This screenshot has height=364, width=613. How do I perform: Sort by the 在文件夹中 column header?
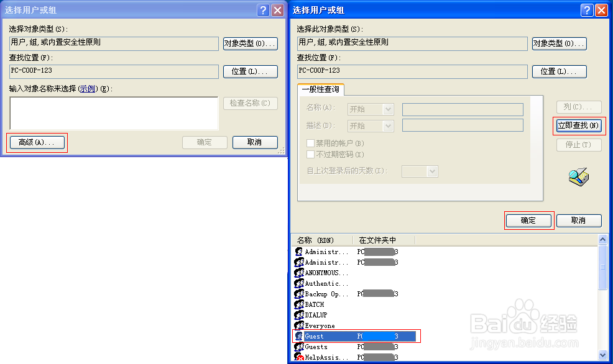[384, 240]
